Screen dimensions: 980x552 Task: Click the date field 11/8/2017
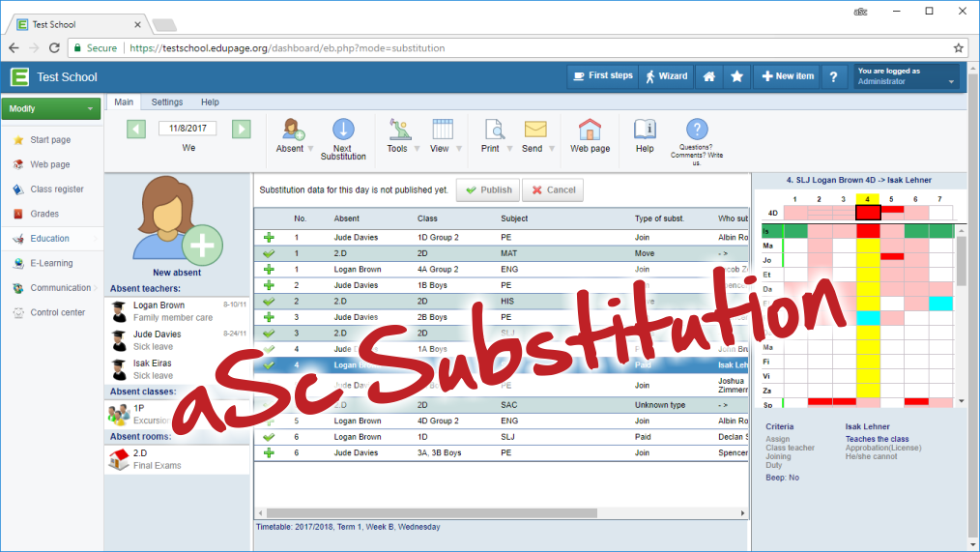187,129
